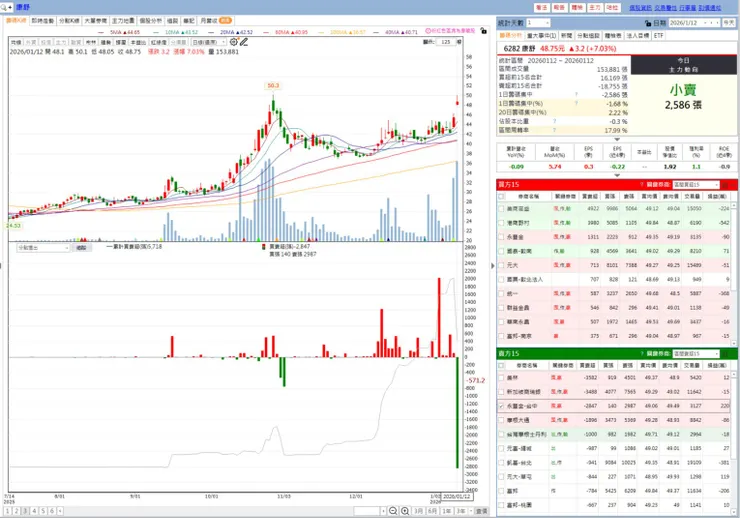Click the next date arrow in 日期 field
The width and height of the screenshot is (740, 518).
[717, 23]
